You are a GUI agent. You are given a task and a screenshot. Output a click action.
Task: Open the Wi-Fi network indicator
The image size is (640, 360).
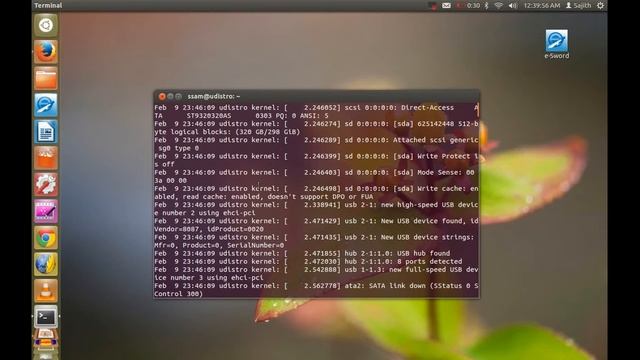[x=498, y=5]
